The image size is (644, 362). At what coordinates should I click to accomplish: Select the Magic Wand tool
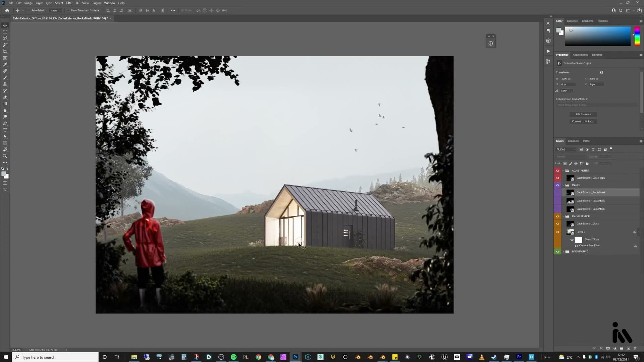pos(5,45)
